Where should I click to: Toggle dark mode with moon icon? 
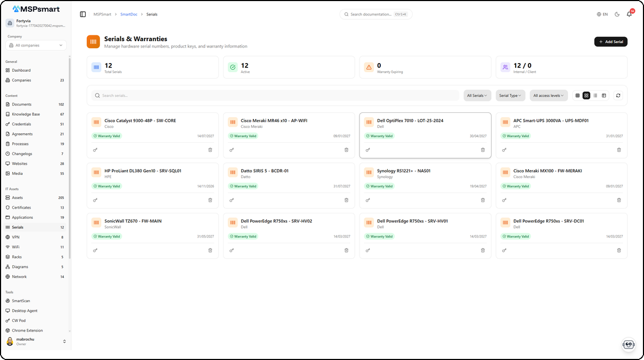[x=617, y=14]
